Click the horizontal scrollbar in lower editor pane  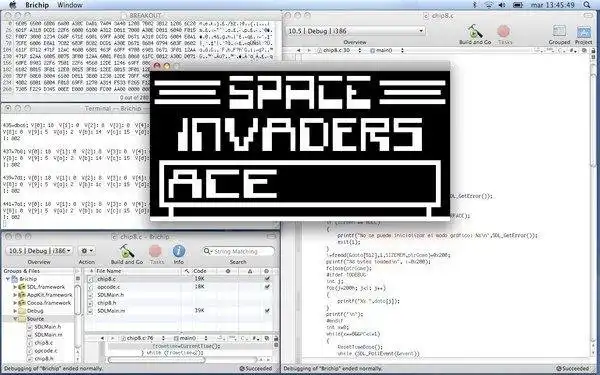click(x=156, y=360)
